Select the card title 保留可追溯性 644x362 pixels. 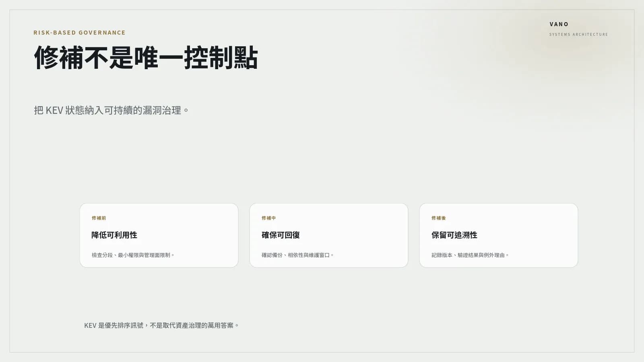(454, 235)
